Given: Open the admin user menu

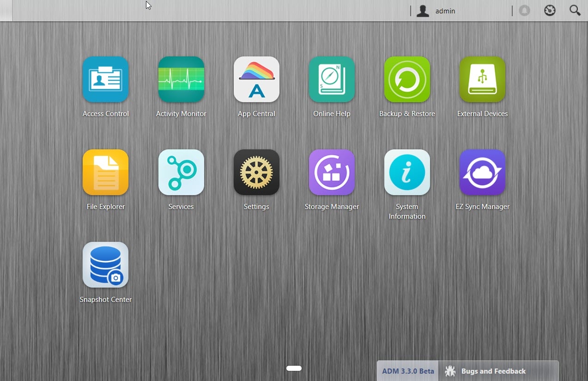Looking at the screenshot, I should [436, 11].
